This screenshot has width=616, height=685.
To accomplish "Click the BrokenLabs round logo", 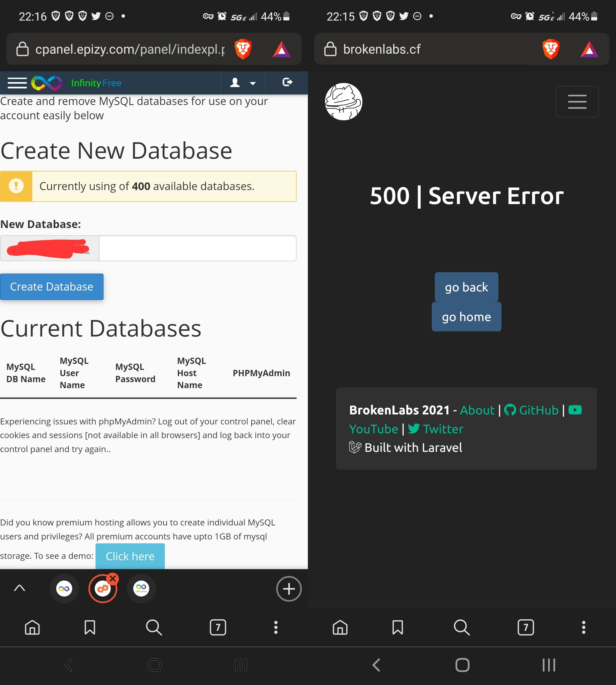I will (x=343, y=102).
